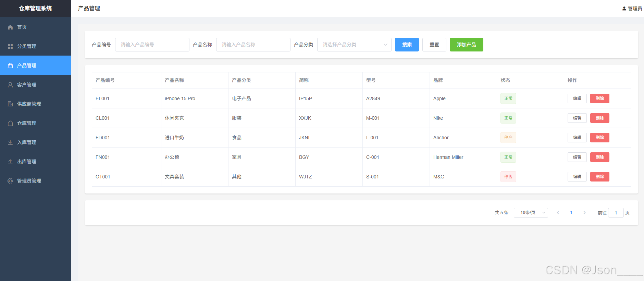Screen dimensions: 644x281
Task: Open the 入库管理 menu item
Action: (36, 142)
